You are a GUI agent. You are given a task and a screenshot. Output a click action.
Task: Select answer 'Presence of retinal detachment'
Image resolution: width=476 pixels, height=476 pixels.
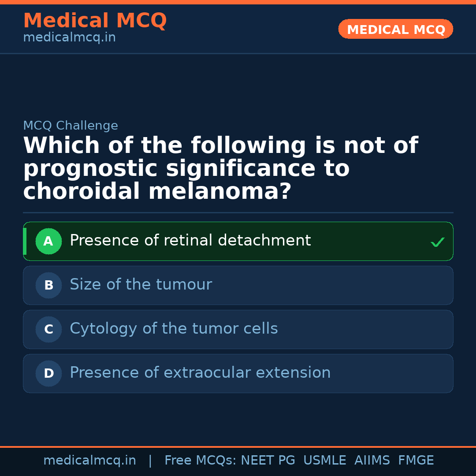click(x=190, y=241)
